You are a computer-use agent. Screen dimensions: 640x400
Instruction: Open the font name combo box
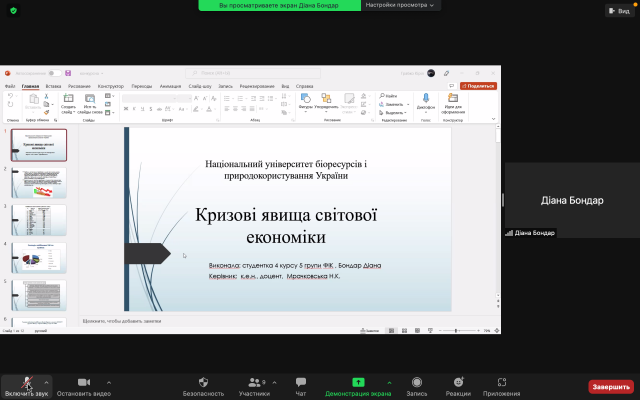click(149, 98)
